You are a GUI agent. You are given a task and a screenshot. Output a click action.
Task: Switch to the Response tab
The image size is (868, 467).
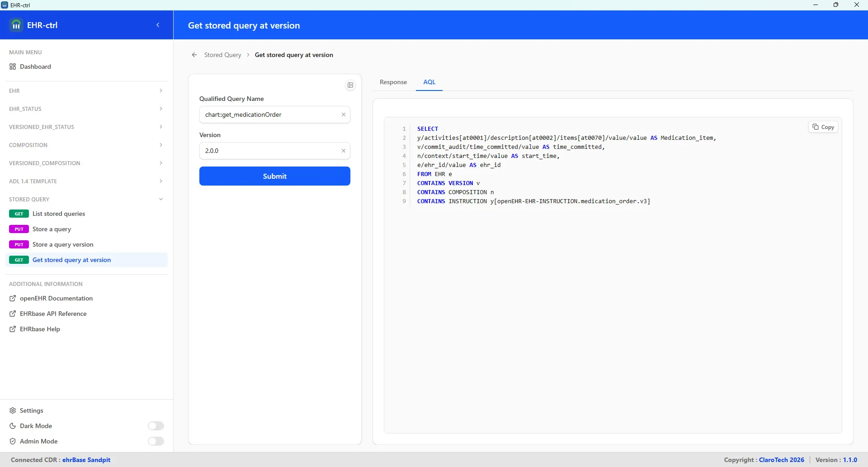click(393, 82)
